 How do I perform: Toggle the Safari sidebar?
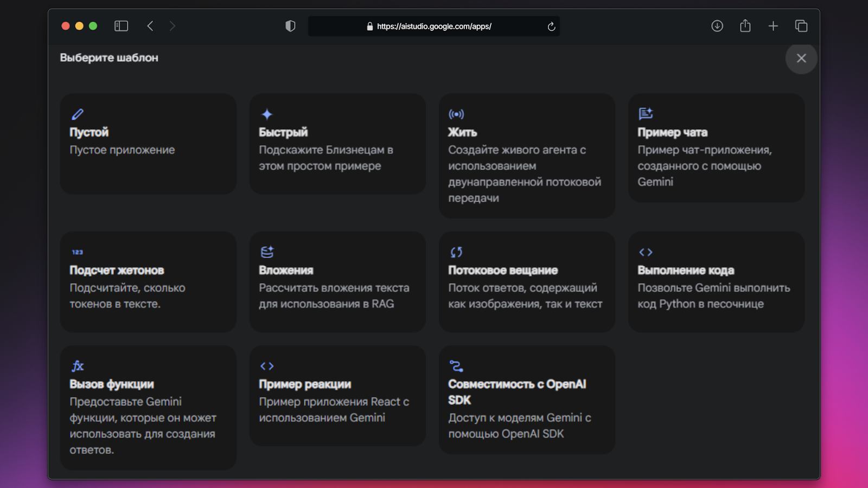coord(121,26)
